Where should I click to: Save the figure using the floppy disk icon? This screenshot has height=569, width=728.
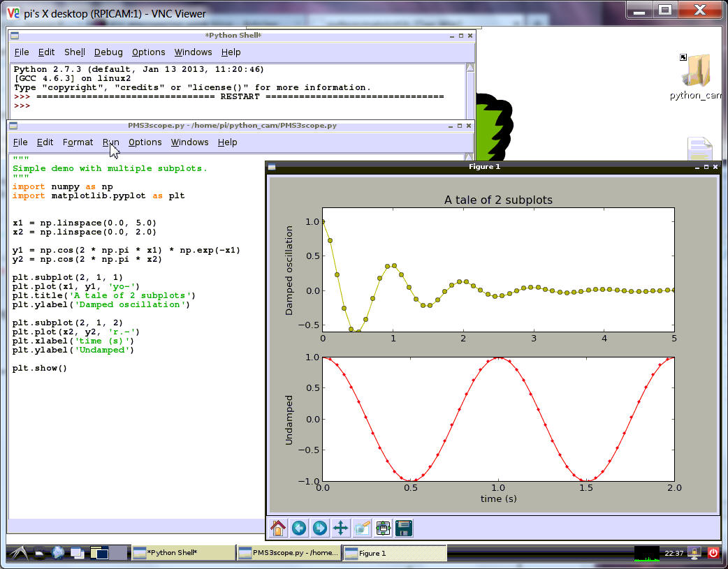click(404, 528)
